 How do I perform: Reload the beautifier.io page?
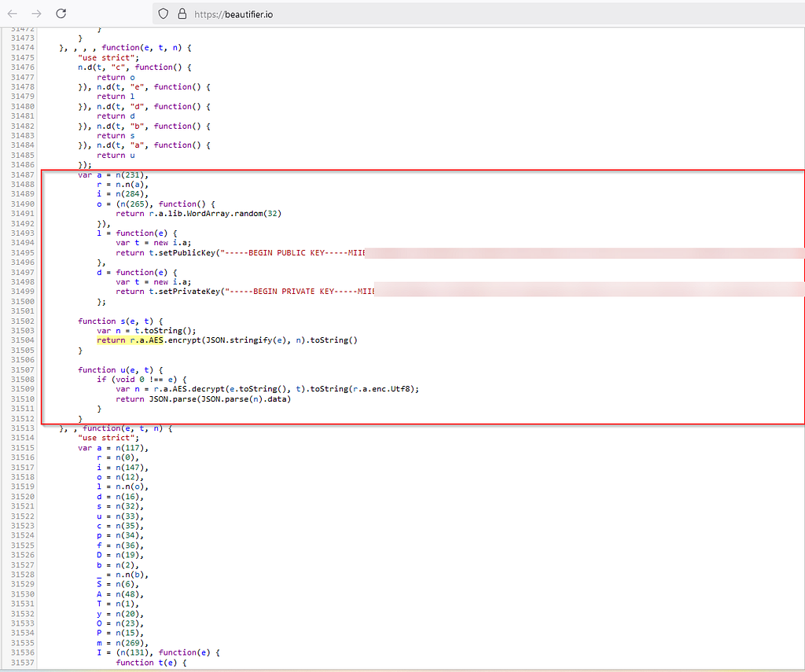click(x=61, y=13)
